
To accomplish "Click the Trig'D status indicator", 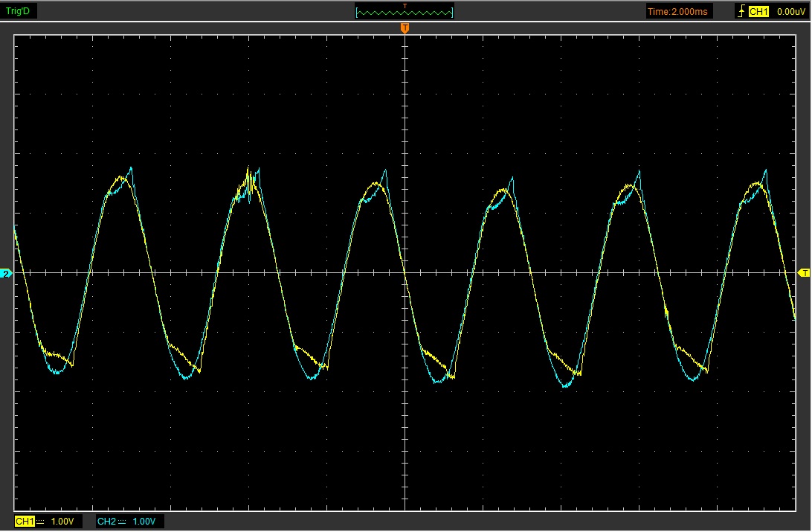I will (18, 10).
